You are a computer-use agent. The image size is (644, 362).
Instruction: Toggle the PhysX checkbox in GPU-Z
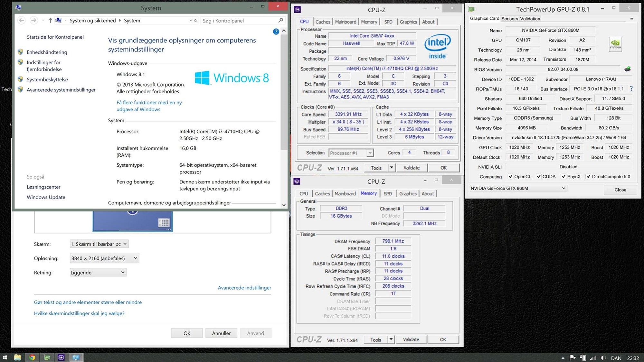[563, 176]
